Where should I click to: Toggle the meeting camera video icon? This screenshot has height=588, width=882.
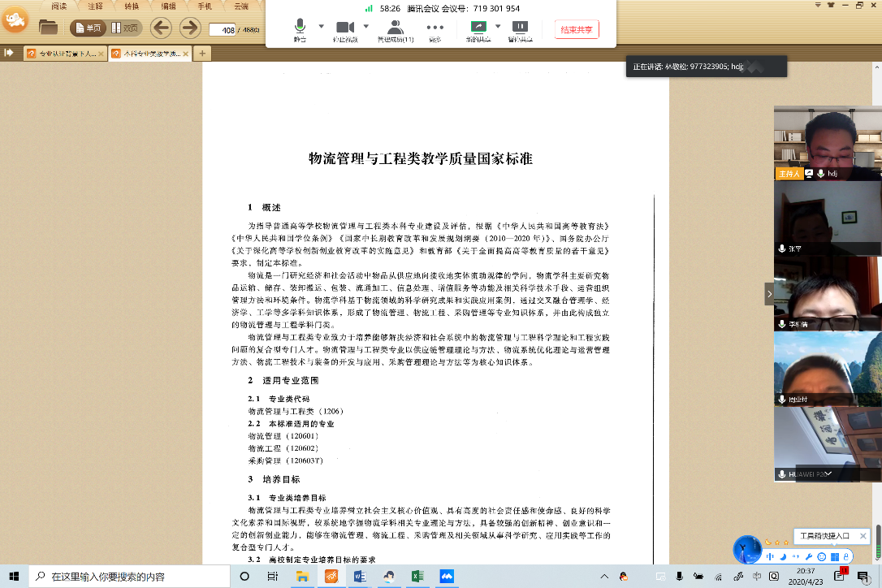coord(346,28)
